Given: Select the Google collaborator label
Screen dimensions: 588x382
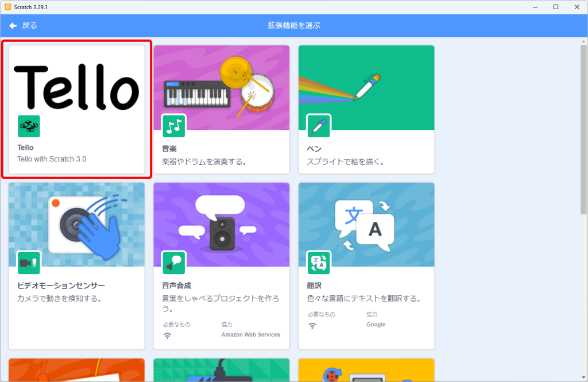Looking at the screenshot, I should (376, 325).
